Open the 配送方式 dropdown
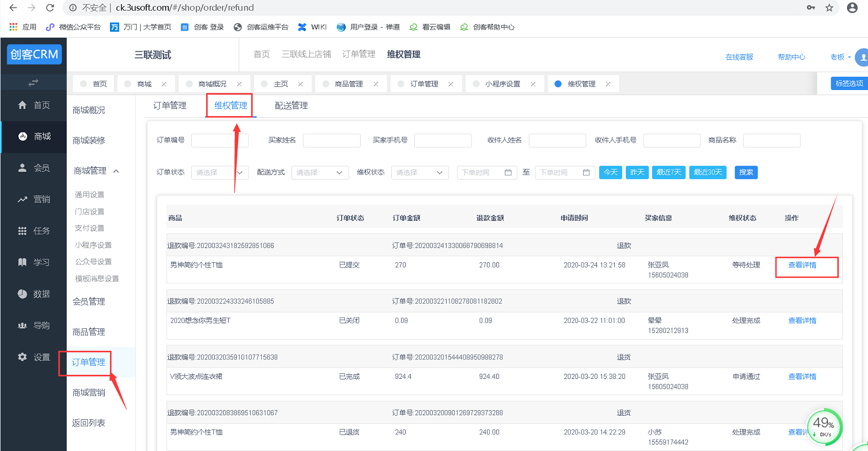 tap(320, 173)
